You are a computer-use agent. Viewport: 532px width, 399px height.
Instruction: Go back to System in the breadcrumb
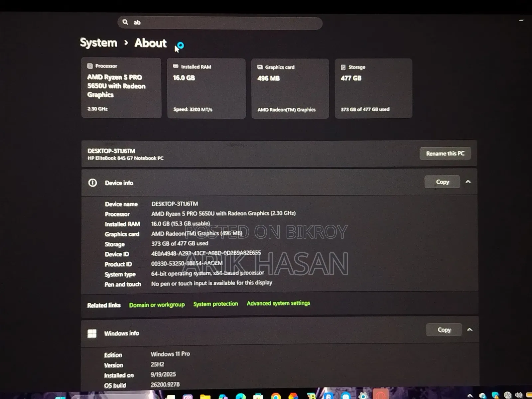[x=98, y=43]
